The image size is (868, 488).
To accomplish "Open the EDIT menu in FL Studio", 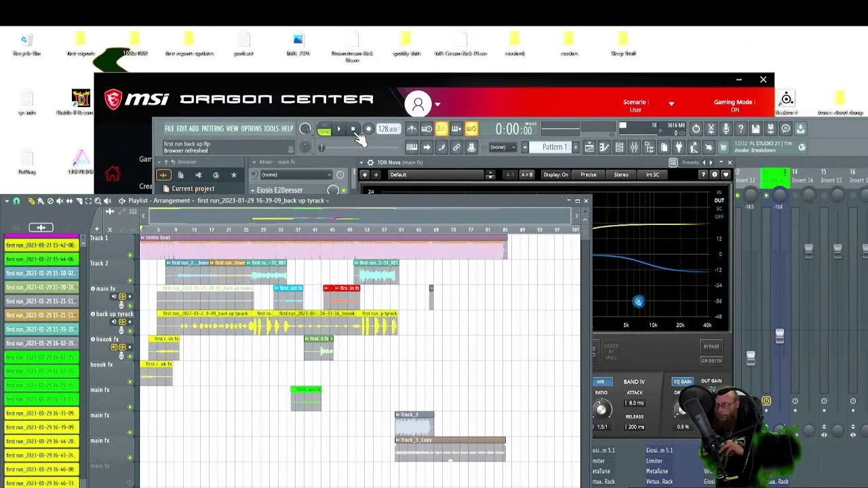I will pos(182,129).
